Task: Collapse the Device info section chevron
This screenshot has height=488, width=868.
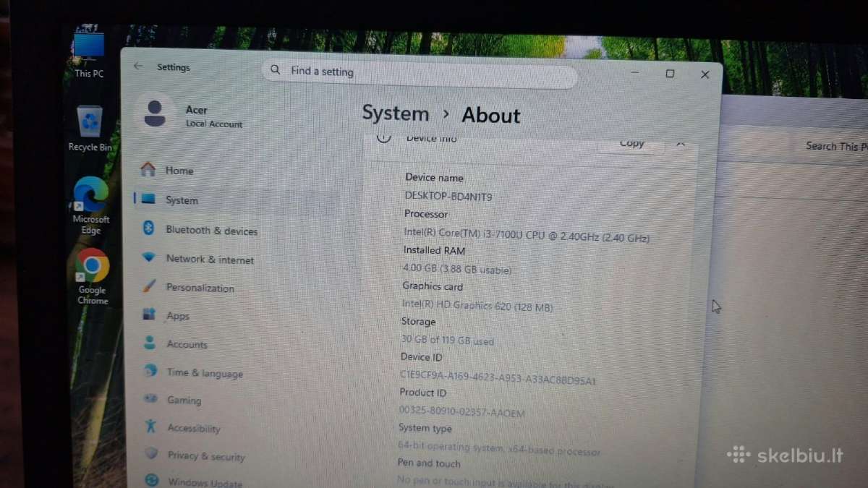Action: pos(680,143)
